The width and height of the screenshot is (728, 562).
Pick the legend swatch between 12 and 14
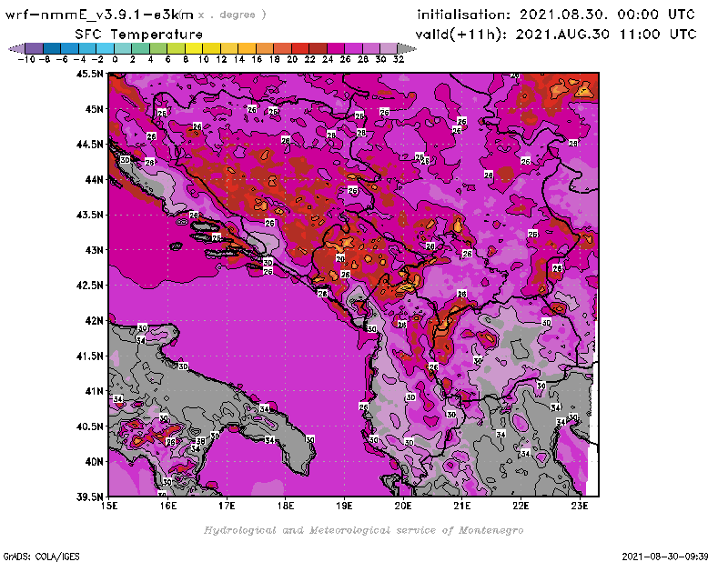[x=229, y=48]
